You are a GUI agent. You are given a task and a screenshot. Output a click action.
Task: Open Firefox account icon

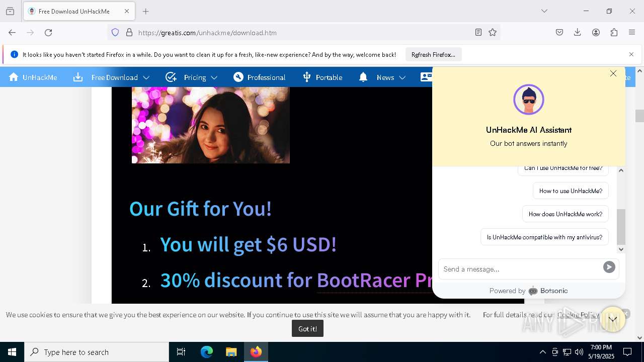tap(596, 32)
